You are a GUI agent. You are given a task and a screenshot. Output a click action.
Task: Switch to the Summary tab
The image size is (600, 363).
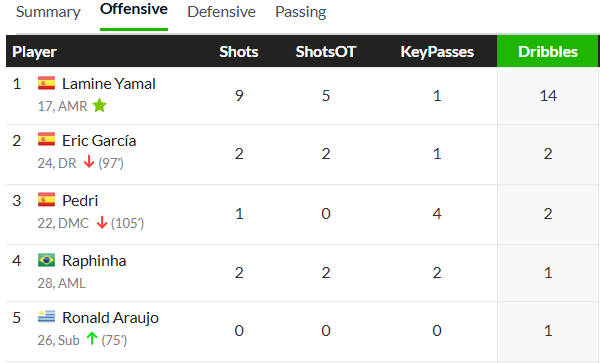48,12
